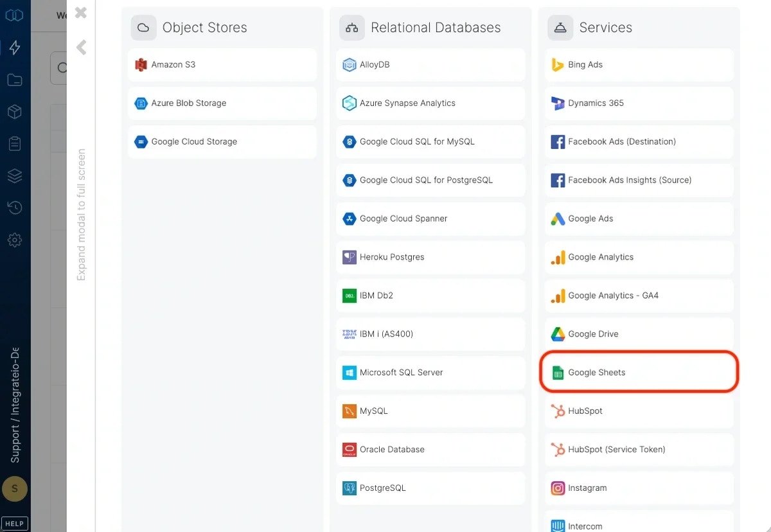Close the modal with the X icon
Screen dimensions: 771x532
(x=80, y=12)
